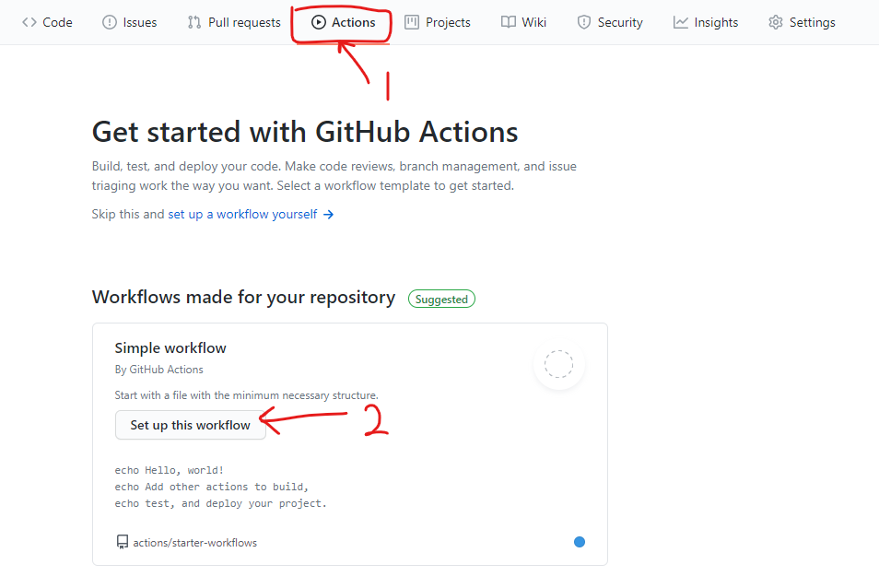The height and width of the screenshot is (588, 879).
Task: Switch to the Pull requests tab
Action: pos(234,22)
